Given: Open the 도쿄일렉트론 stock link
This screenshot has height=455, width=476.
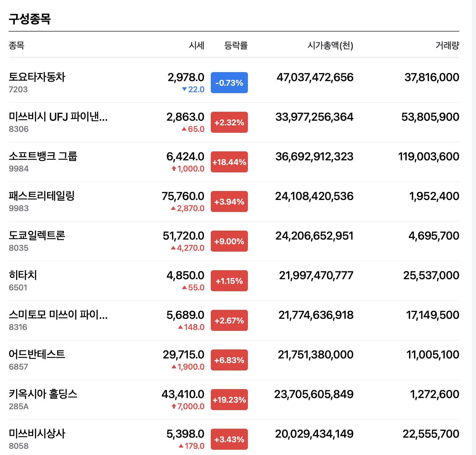Looking at the screenshot, I should (37, 236).
